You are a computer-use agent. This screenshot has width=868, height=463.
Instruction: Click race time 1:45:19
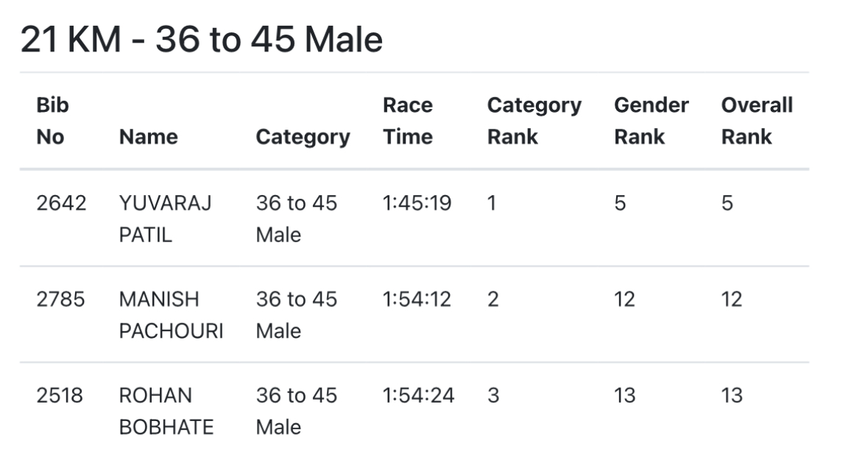[417, 204]
